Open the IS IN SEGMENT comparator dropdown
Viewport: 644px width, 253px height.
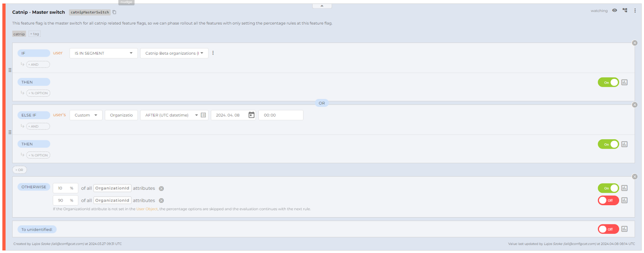point(103,53)
